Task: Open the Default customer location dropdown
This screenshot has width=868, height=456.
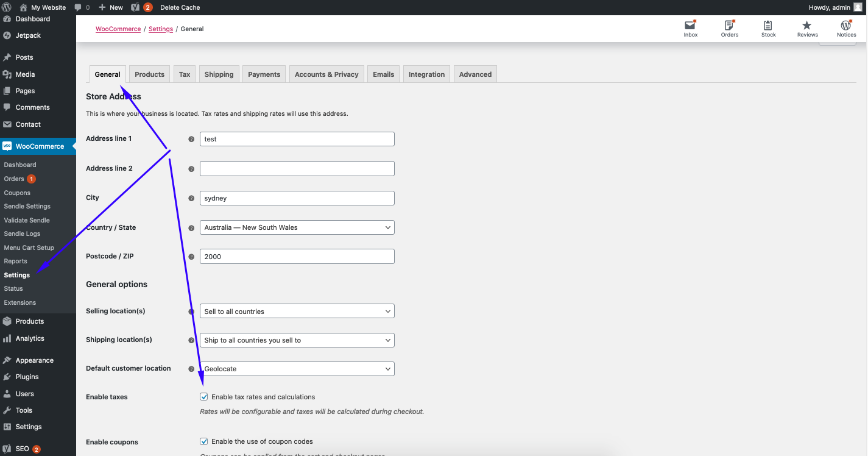Action: [x=297, y=369]
